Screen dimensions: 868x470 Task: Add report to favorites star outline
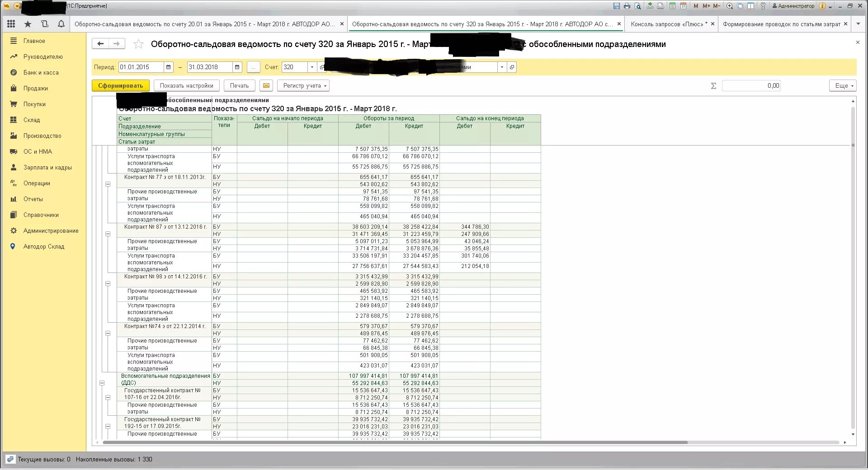(138, 44)
